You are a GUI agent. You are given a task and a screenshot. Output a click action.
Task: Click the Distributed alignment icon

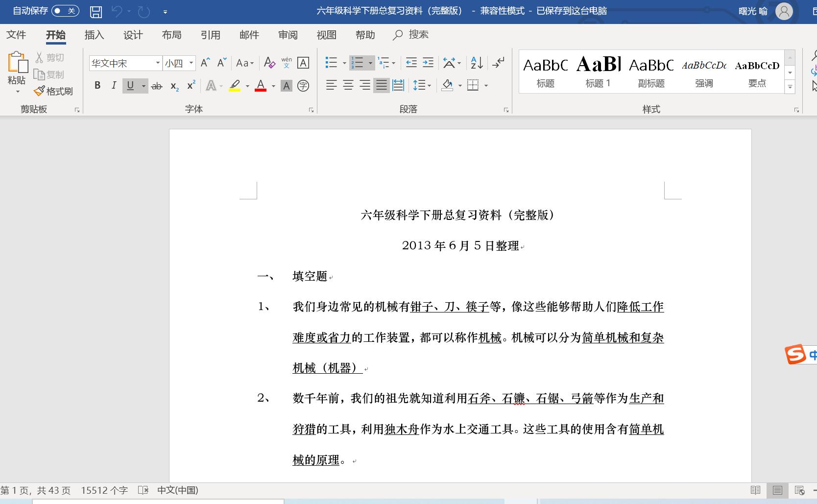(x=398, y=86)
